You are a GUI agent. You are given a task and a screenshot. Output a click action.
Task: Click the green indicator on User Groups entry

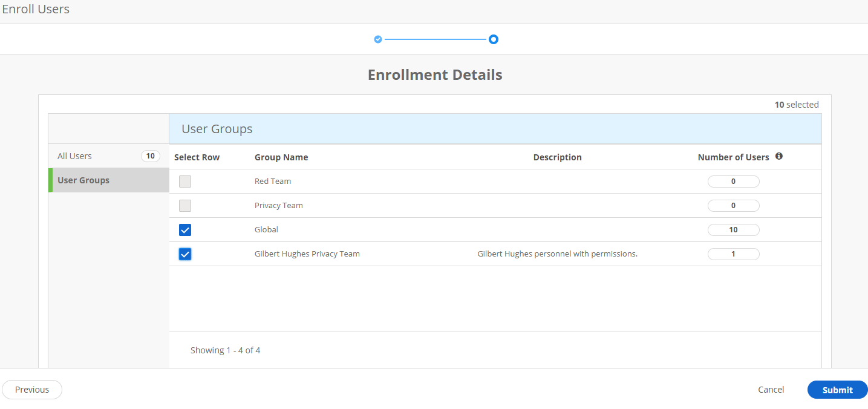[50, 180]
